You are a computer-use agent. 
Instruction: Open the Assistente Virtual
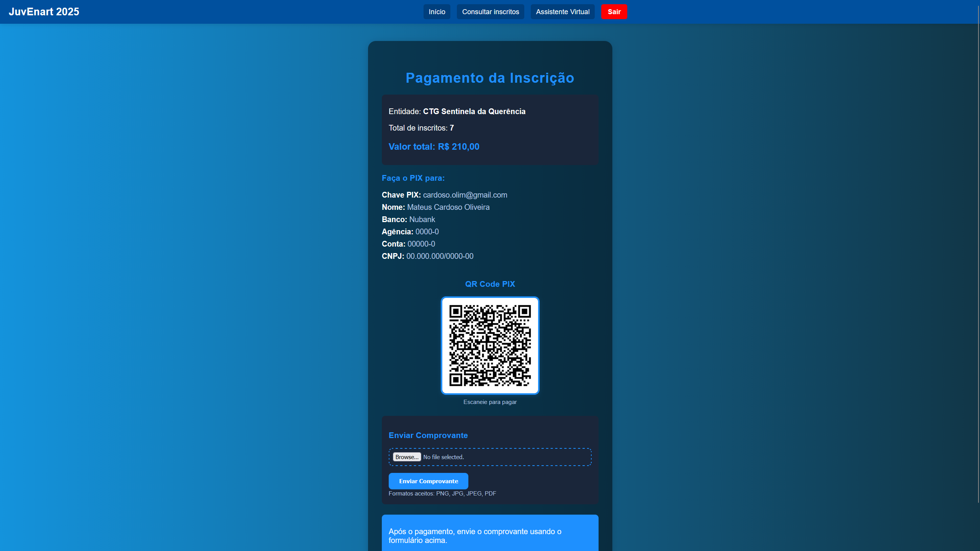[562, 12]
